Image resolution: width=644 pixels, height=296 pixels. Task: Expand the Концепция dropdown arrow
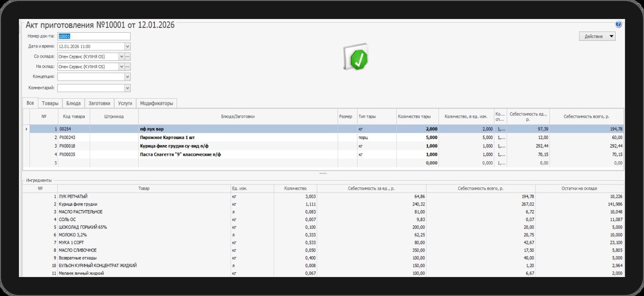(x=128, y=77)
